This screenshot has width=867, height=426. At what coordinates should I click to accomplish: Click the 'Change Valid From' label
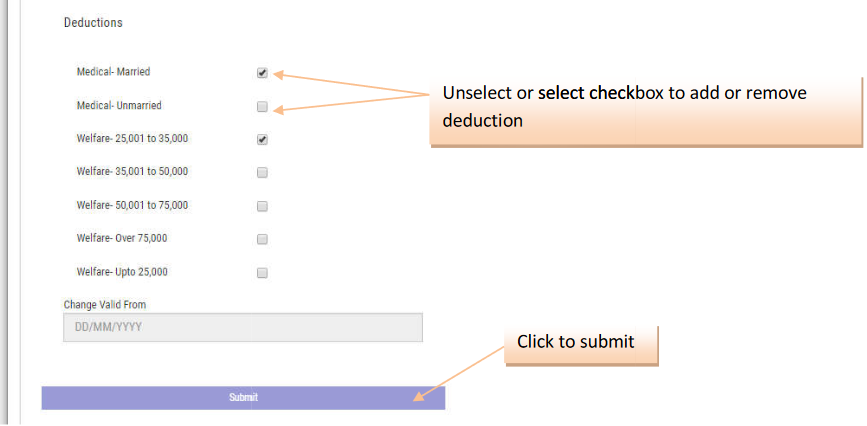coord(105,304)
